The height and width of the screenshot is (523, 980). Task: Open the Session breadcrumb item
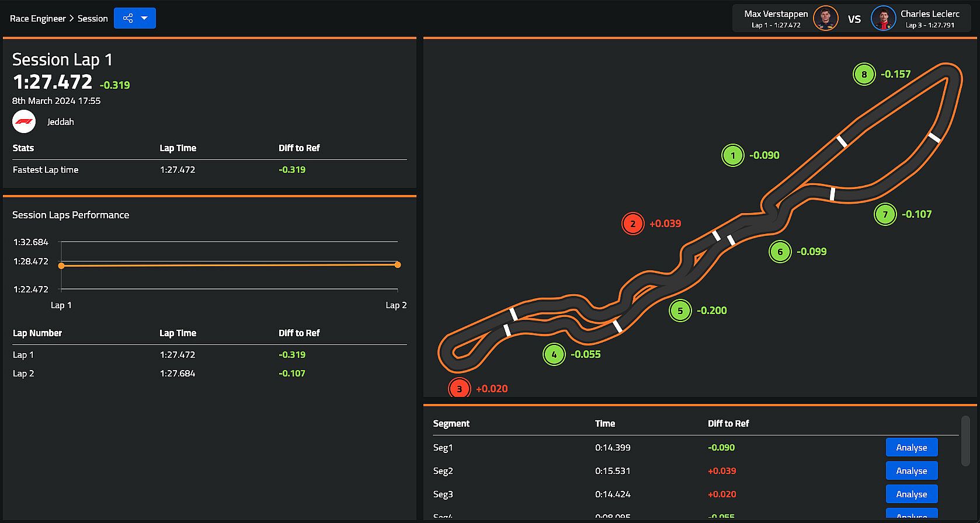[93, 19]
